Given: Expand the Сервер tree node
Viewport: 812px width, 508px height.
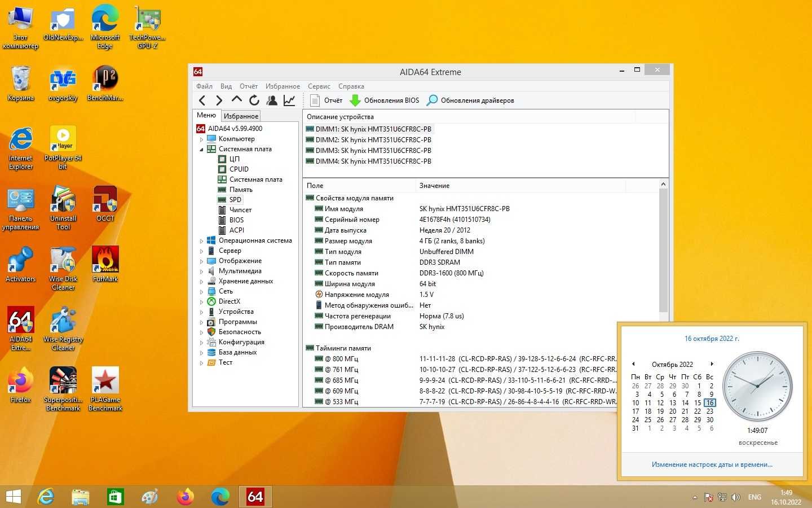Looking at the screenshot, I should 201,251.
